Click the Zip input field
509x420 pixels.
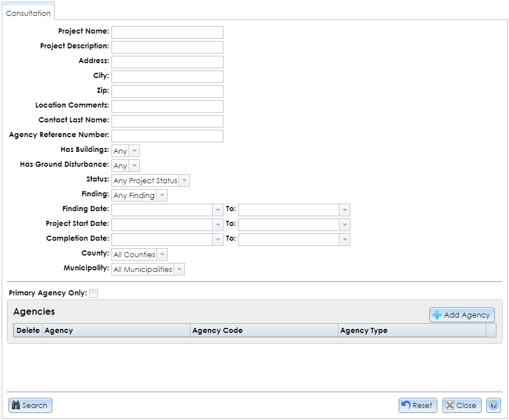coord(167,91)
